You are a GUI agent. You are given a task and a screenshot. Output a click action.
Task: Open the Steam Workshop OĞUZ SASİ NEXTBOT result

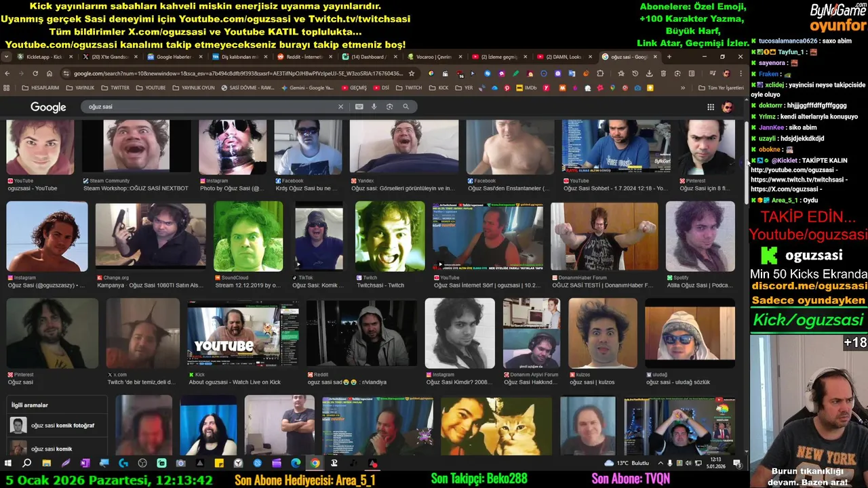tap(136, 155)
